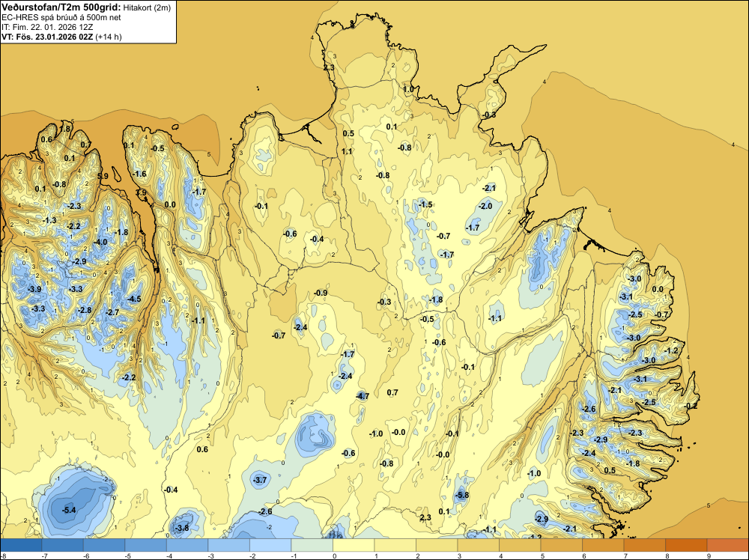Click the 'Veðurstofan/T2m 500grid:' title text

pos(61,7)
